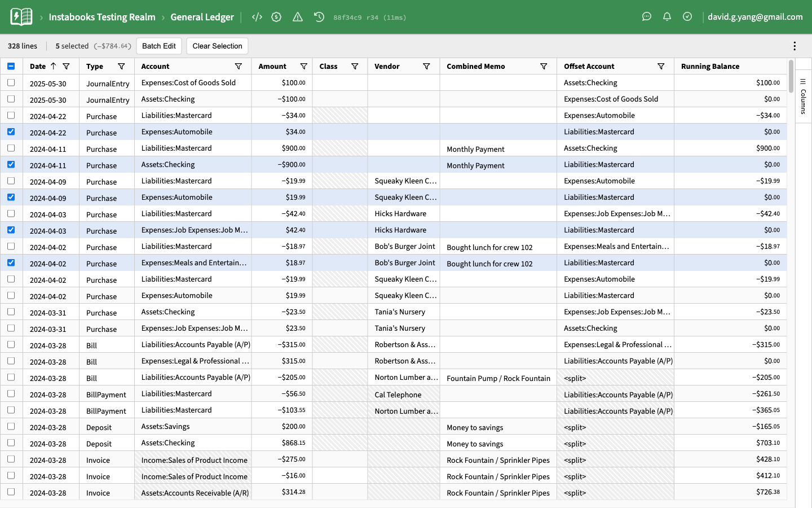Filter the Account column
The image size is (812, 508).
pyautogui.click(x=239, y=66)
